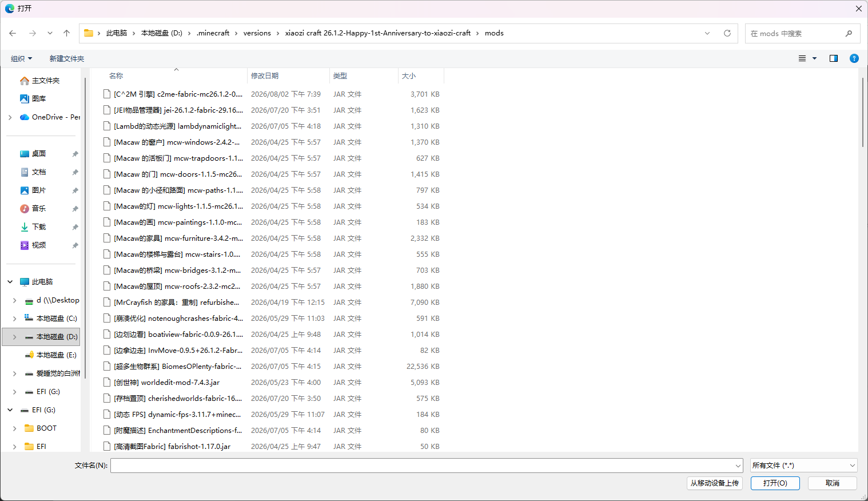Navigate to .minecraft in breadcrumb
868x501 pixels.
[x=213, y=33]
